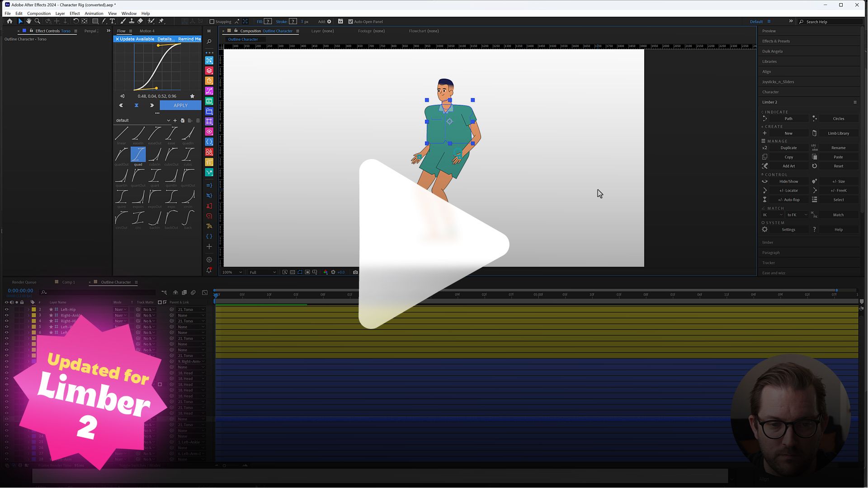Open the Animation menu
The image size is (868, 488).
pyautogui.click(x=94, y=14)
